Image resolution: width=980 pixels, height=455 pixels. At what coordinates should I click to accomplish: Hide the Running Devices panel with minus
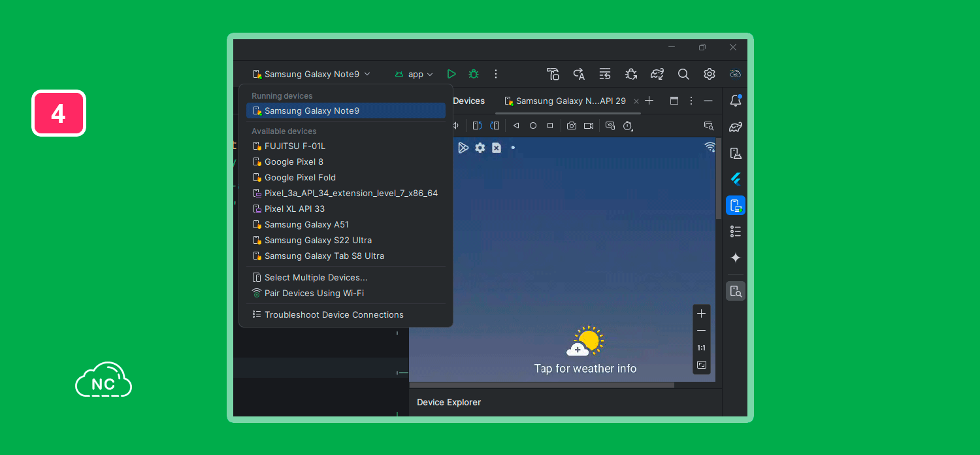(x=708, y=101)
